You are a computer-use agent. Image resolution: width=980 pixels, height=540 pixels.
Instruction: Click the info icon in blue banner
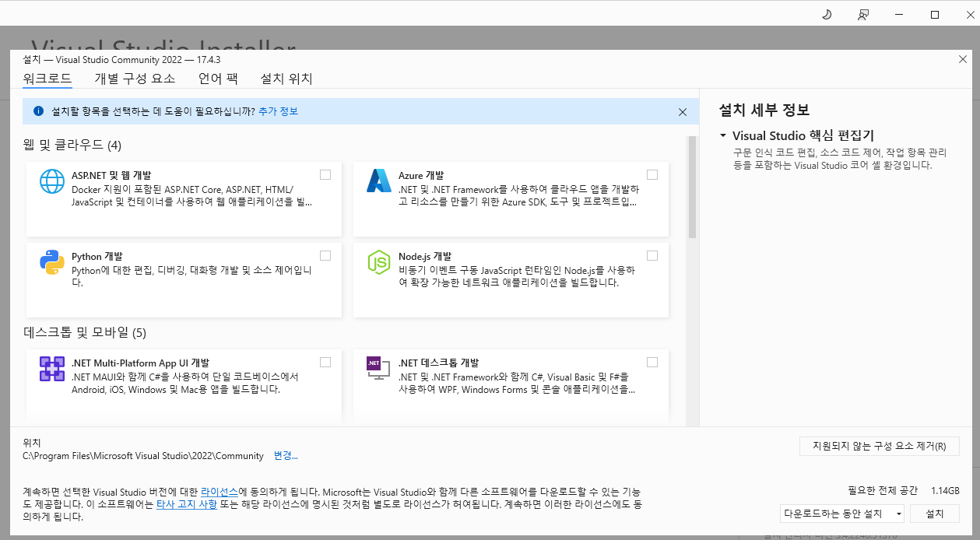coord(38,111)
